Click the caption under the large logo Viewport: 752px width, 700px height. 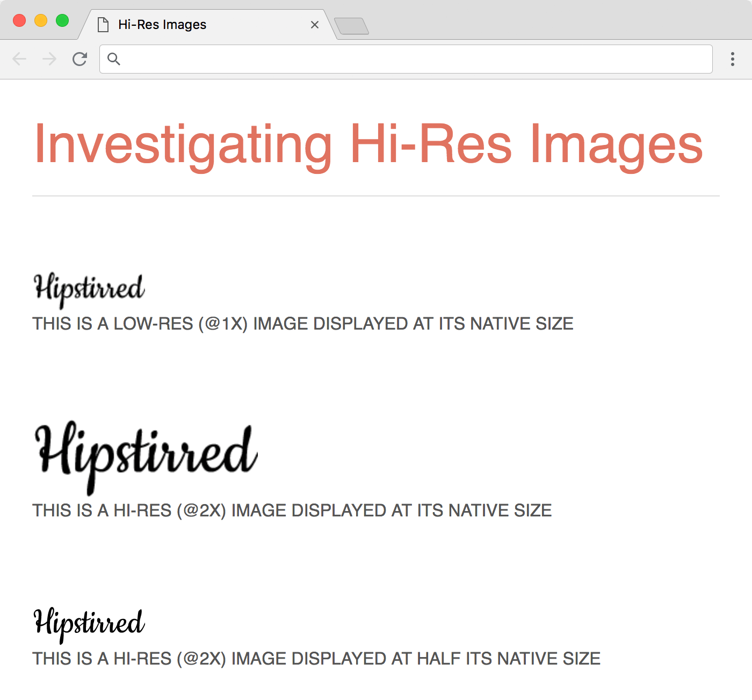(292, 511)
